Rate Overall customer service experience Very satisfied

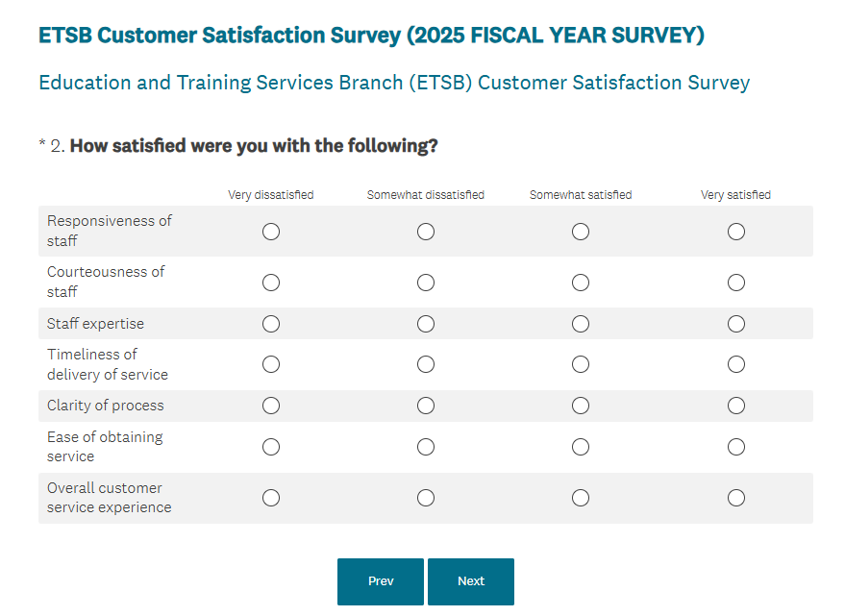(x=736, y=498)
